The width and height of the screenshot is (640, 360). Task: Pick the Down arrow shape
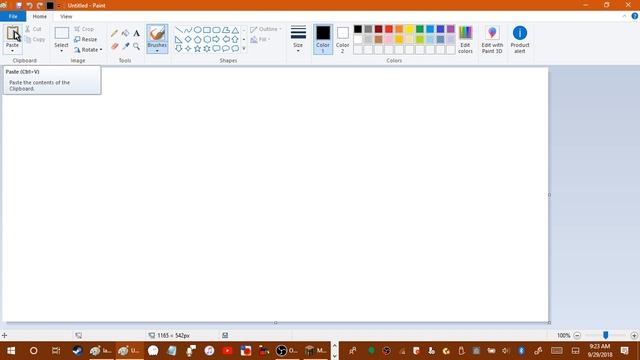click(x=179, y=49)
